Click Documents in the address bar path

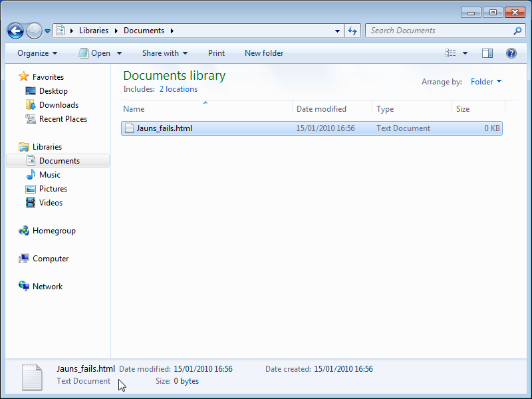[144, 31]
